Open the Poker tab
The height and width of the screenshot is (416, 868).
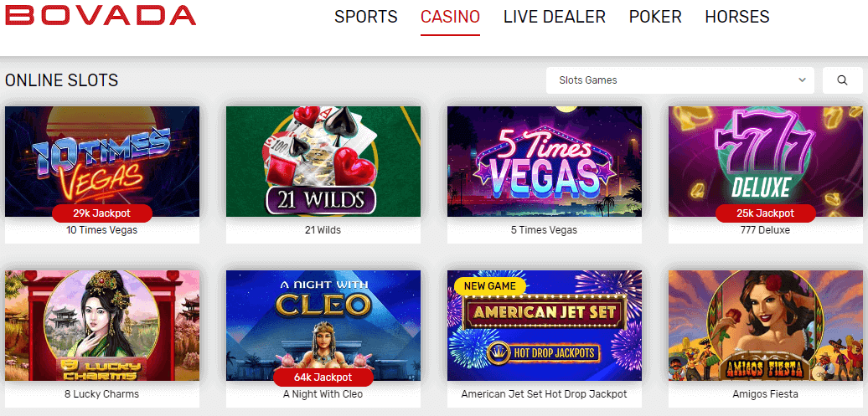coord(655,17)
